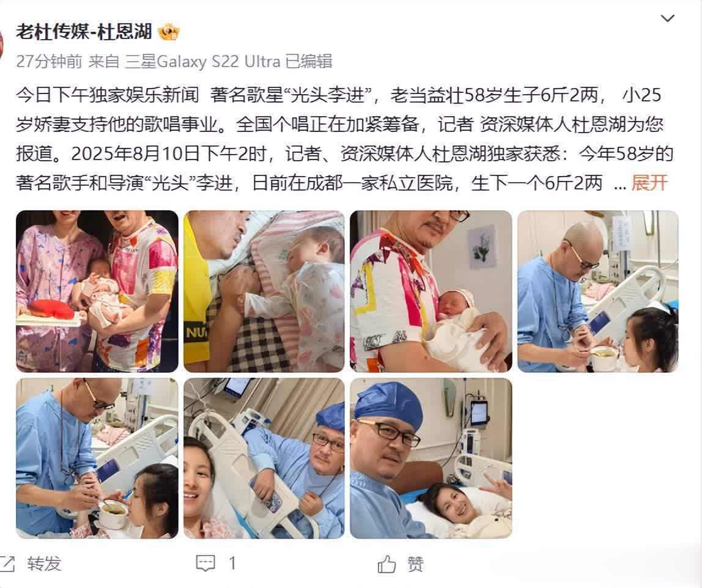702x588 pixels.
Task: Like the post with thumbs-up icon
Action: click(x=387, y=564)
